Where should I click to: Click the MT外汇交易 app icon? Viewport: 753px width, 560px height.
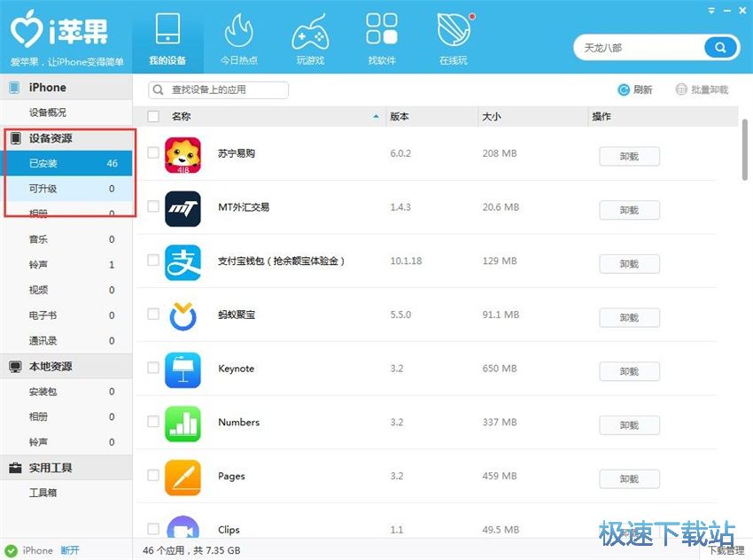click(183, 209)
